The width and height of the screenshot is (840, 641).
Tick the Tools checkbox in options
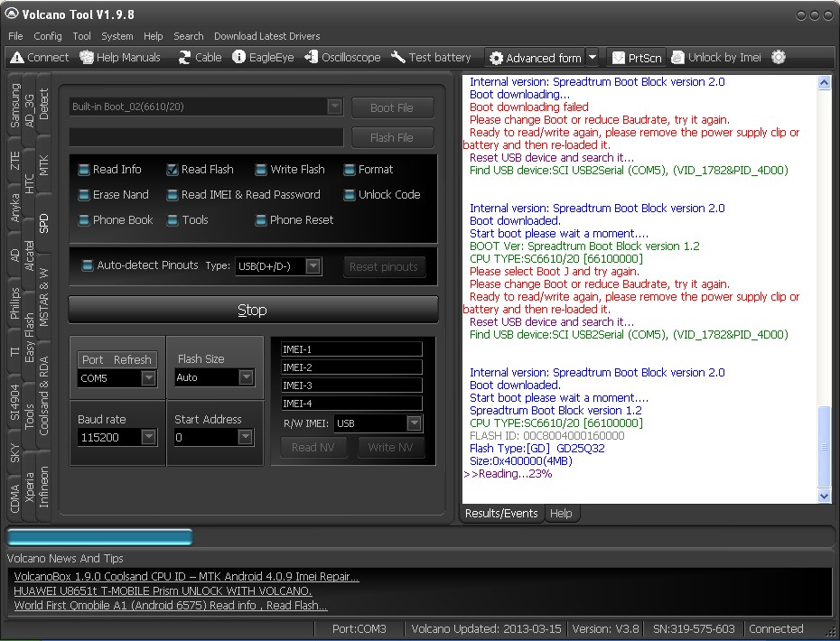pos(172,220)
